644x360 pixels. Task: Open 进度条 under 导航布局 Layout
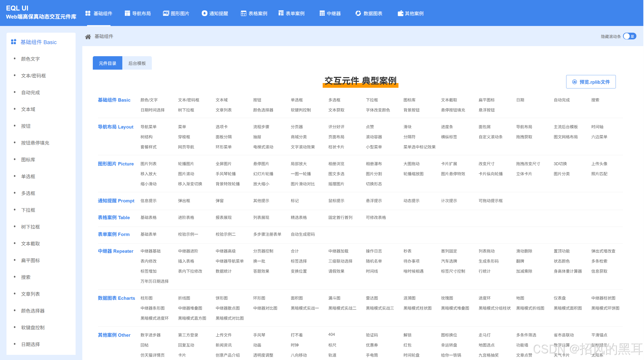point(447,127)
